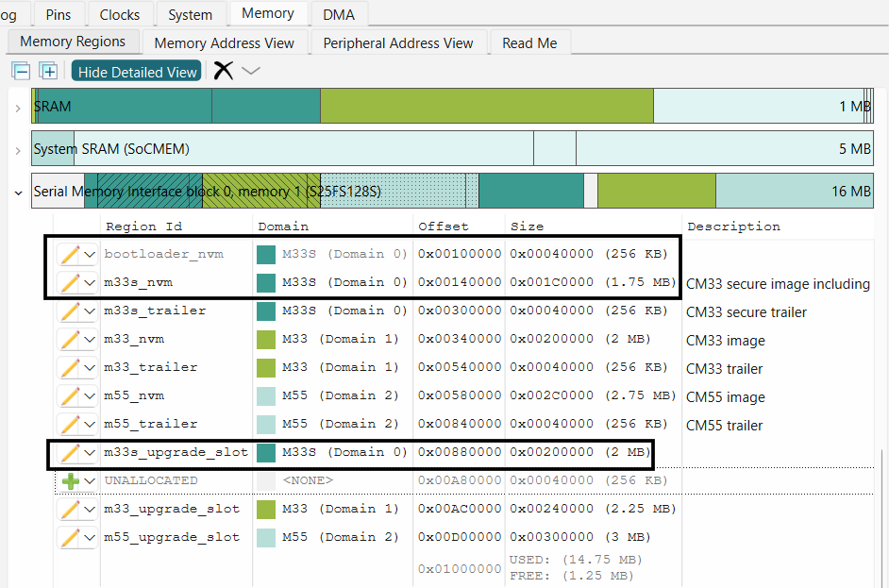Click pencil icon for m33_nvm region

coord(70,339)
